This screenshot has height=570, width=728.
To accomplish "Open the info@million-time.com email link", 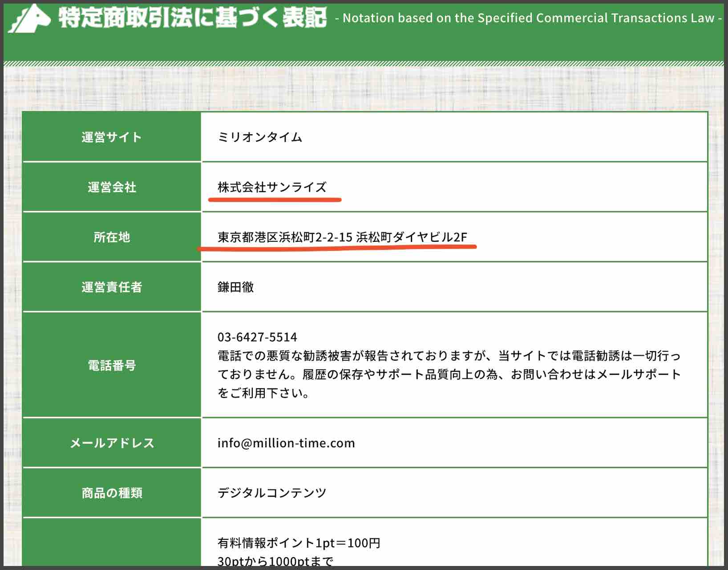I will pyautogui.click(x=285, y=443).
